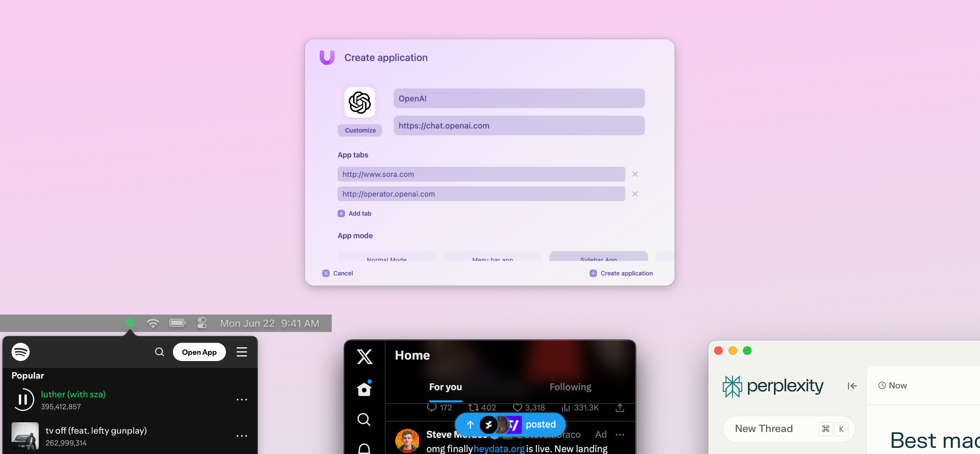Open Spotify hamburger menu
This screenshot has height=454, width=980.
(241, 352)
